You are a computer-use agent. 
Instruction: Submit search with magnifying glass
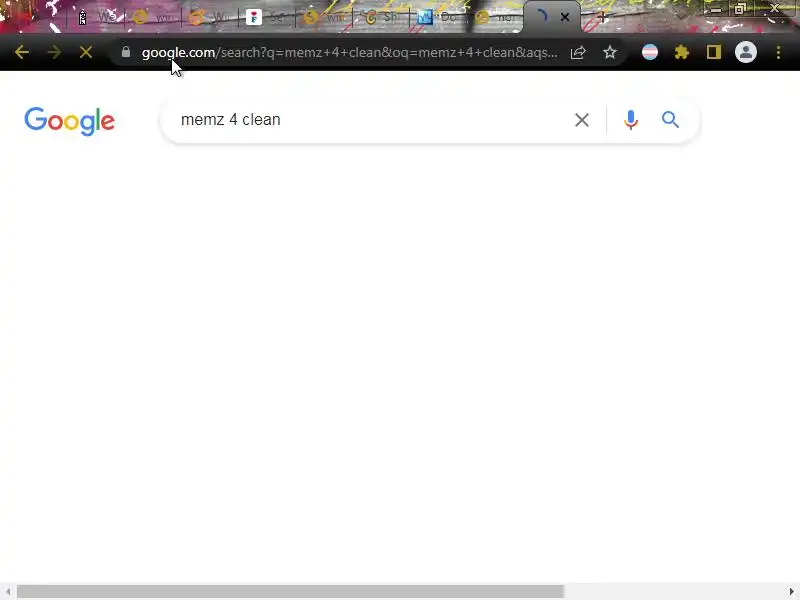670,120
